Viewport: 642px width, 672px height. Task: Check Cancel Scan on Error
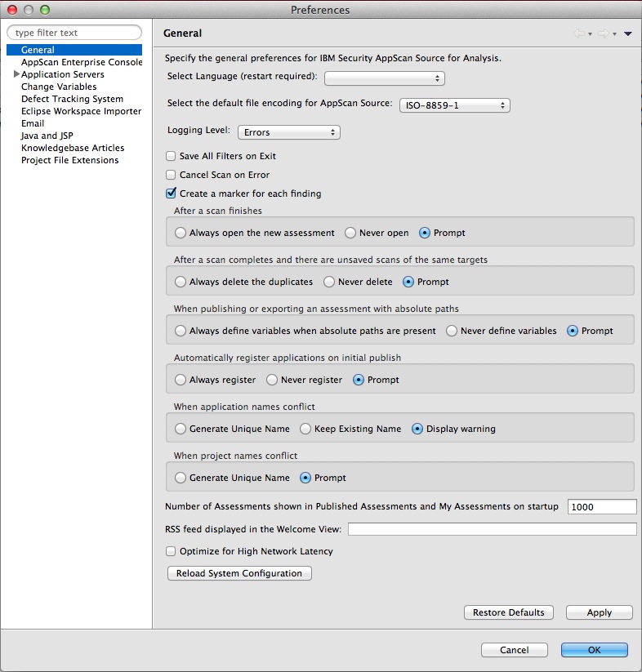[171, 175]
